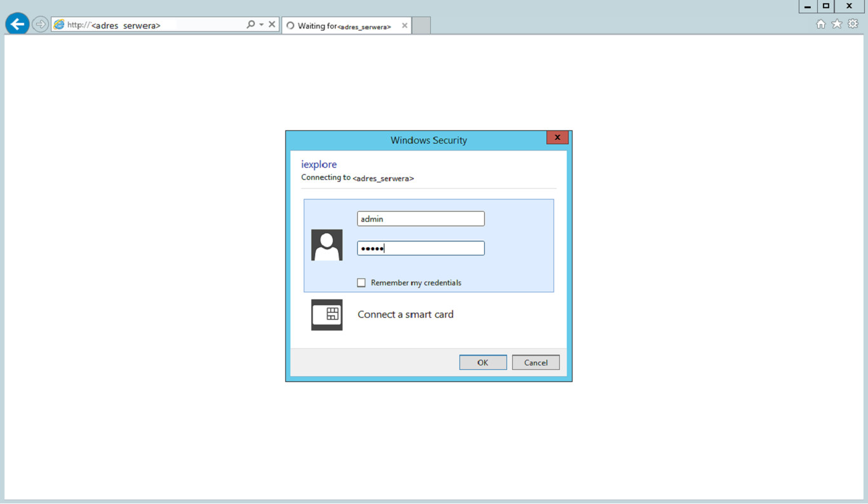Viewport: 868px width, 504px height.
Task: Click the search magnifier in the address bar
Action: click(250, 24)
